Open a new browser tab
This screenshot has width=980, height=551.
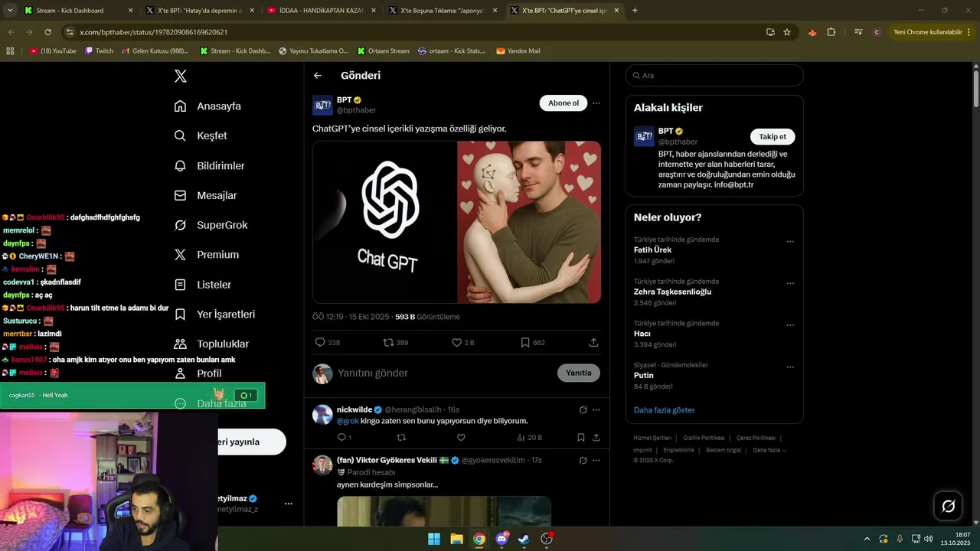(x=635, y=11)
